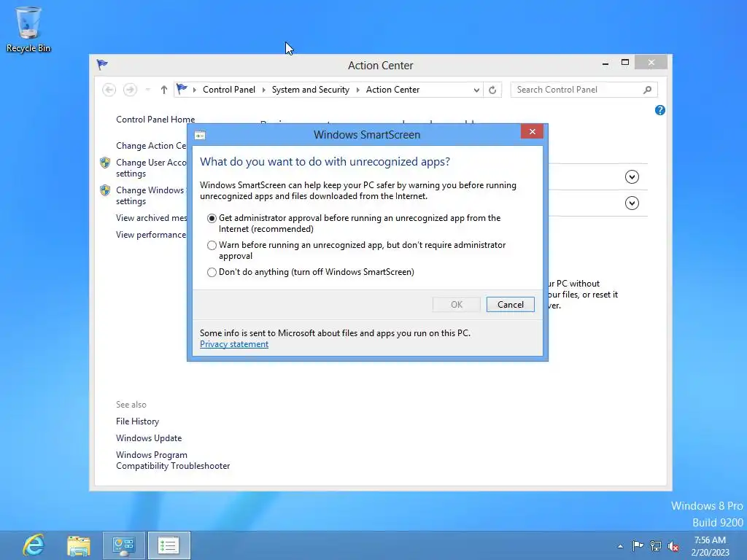The height and width of the screenshot is (560, 747).
Task: Open Change Action Center settings link
Action: (151, 146)
